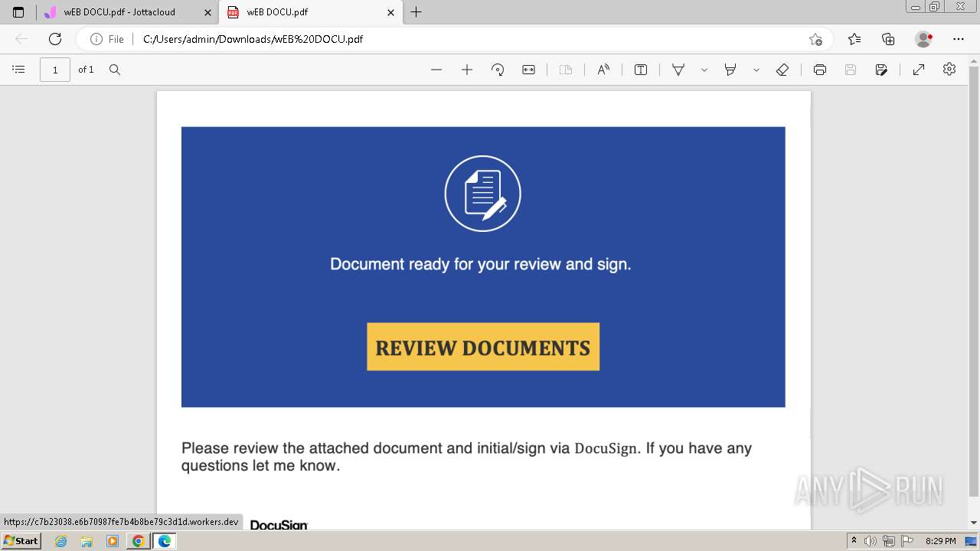The width and height of the screenshot is (980, 551).
Task: Enter PDF full screen mode
Action: coord(919,70)
